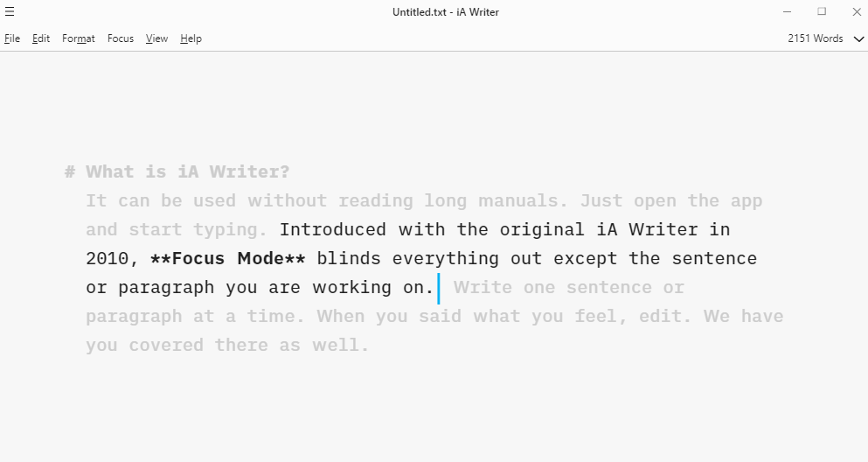The image size is (868, 462).
Task: Open the File menu
Action: (x=12, y=38)
